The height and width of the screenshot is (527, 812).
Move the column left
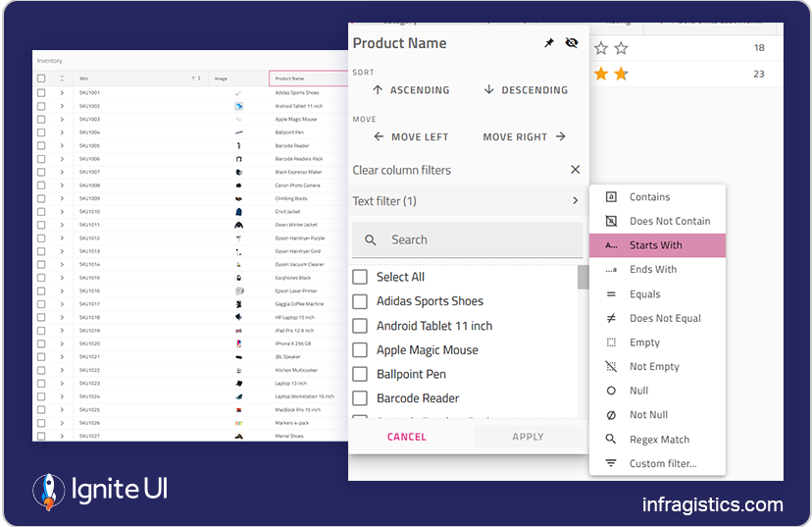tap(411, 136)
